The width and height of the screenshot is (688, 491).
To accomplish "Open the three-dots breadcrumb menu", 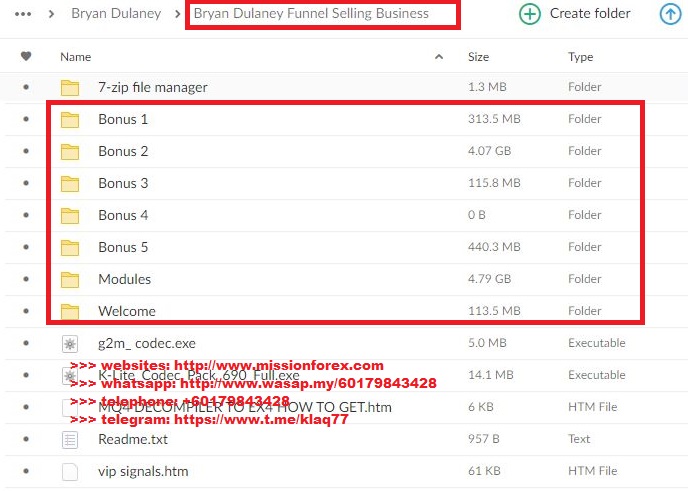I will [x=23, y=14].
